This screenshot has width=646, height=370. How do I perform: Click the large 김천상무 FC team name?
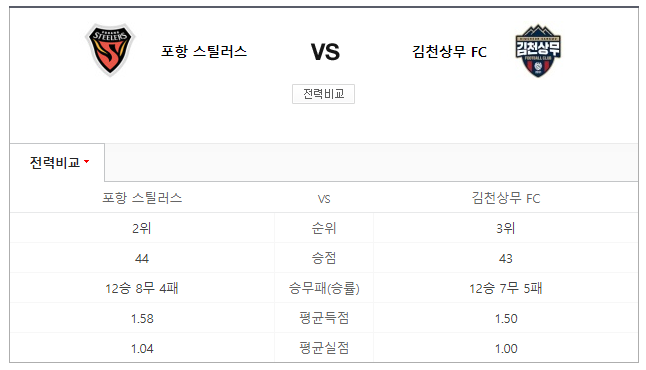pyautogui.click(x=449, y=52)
